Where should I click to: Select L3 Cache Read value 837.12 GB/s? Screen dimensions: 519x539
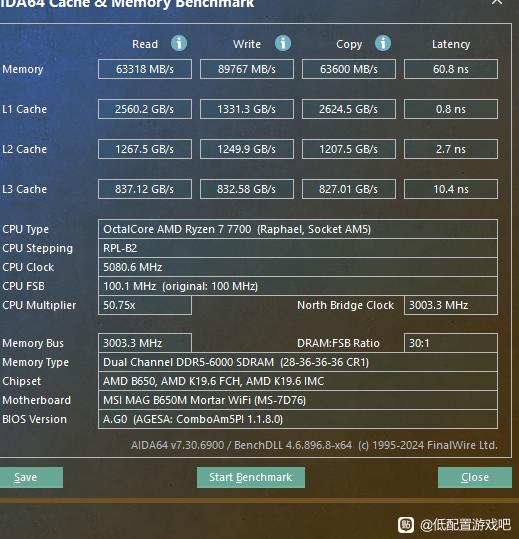[x=145, y=189]
